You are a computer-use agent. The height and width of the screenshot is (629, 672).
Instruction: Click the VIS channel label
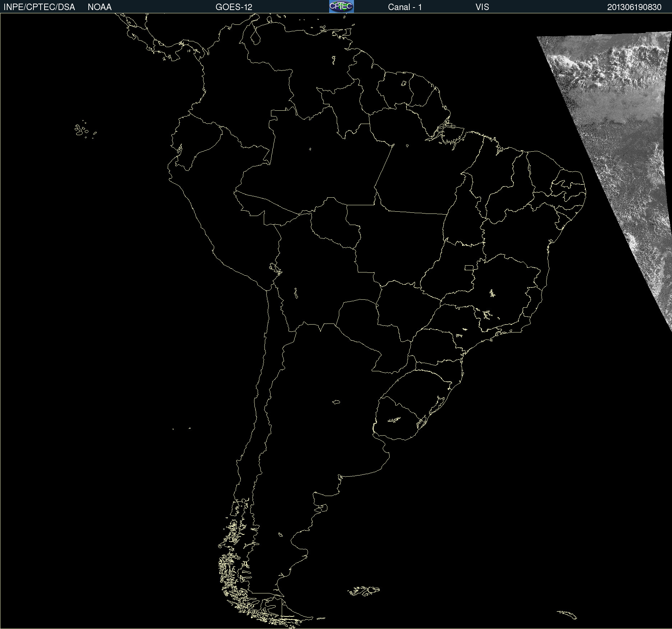[x=482, y=7]
